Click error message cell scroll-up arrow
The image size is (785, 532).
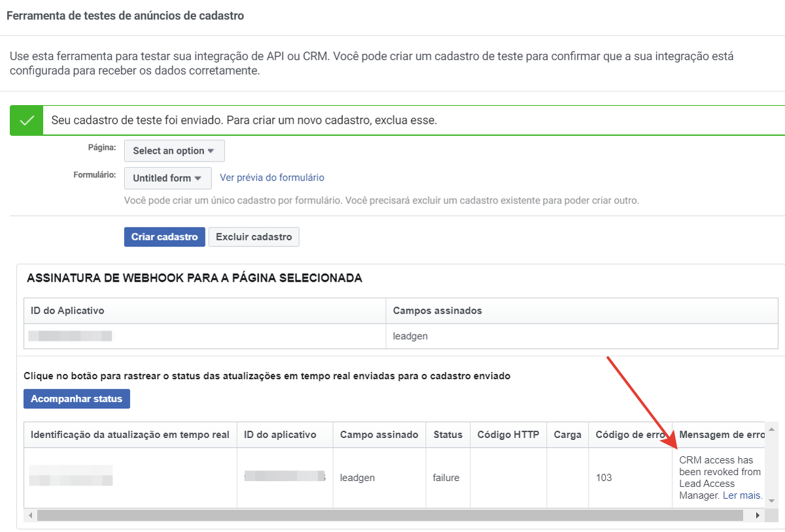[x=773, y=429]
